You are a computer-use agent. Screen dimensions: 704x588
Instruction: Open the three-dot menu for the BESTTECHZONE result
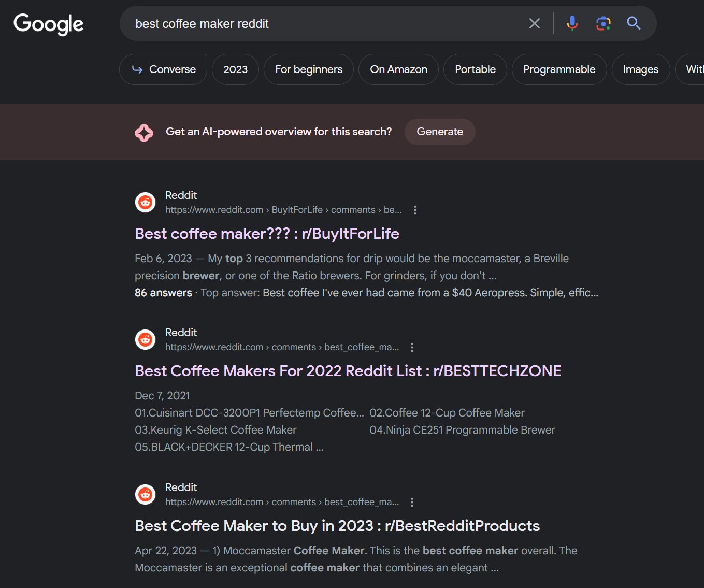tap(412, 347)
